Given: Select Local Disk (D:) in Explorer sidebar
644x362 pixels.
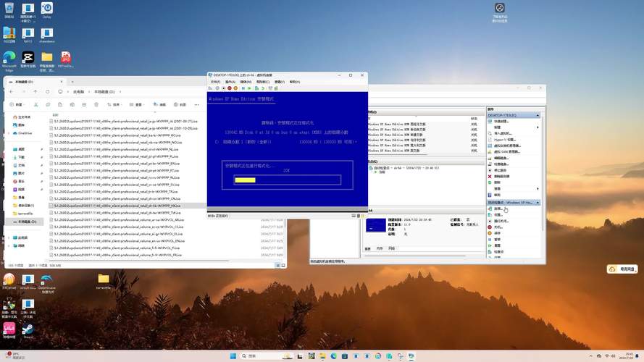Looking at the screenshot, I should point(25,222).
